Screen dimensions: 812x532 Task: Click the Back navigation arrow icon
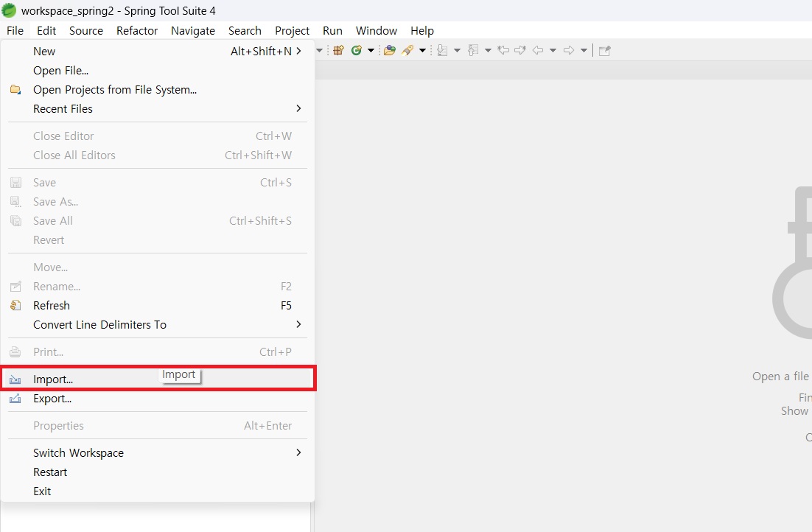(x=538, y=50)
